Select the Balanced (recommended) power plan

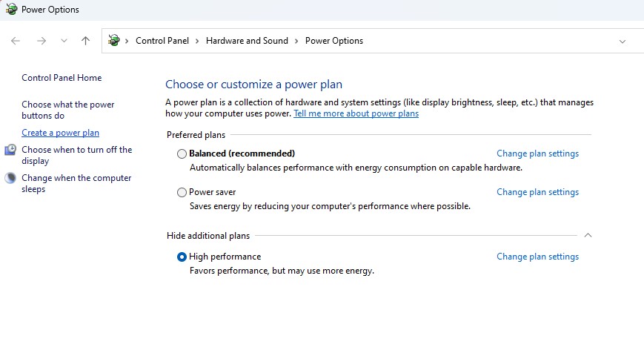182,154
